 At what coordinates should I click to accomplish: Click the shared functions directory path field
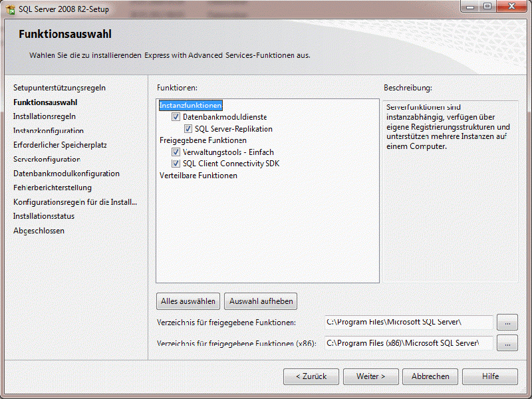[x=408, y=323]
